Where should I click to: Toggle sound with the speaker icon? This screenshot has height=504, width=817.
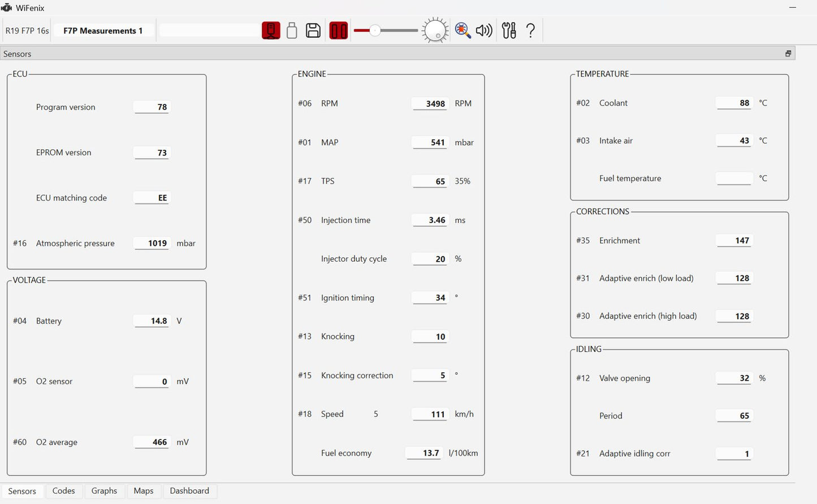click(484, 30)
